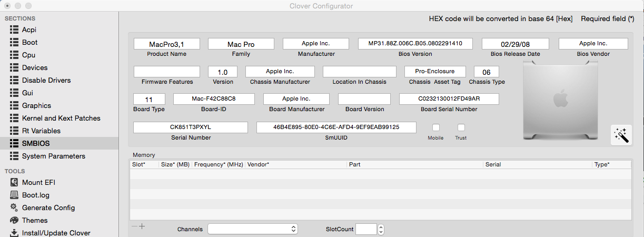Select the Disable Drivers list icon

tap(14, 80)
